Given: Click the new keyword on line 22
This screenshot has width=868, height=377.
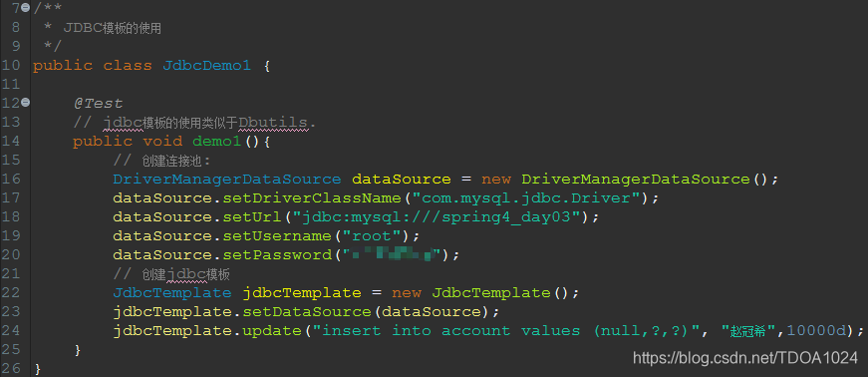Looking at the screenshot, I should point(407,293).
